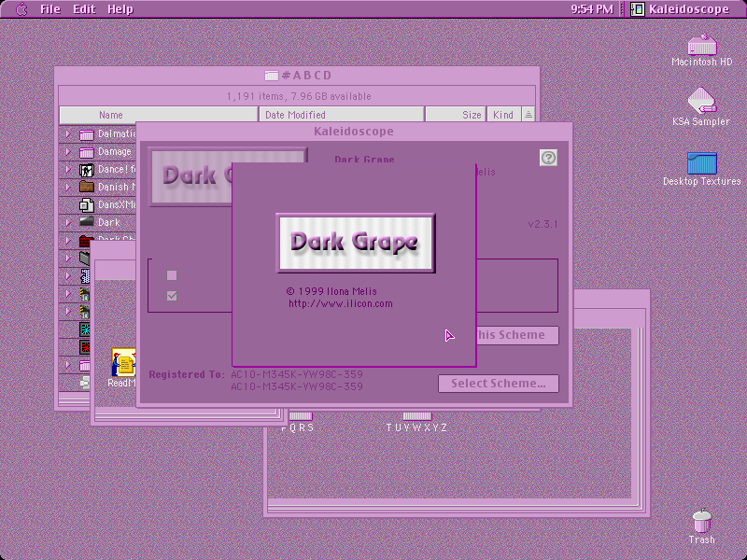Viewport: 747px width, 560px height.
Task: Untick the checked checkbox in Kaleidoscope window
Action: click(x=172, y=296)
